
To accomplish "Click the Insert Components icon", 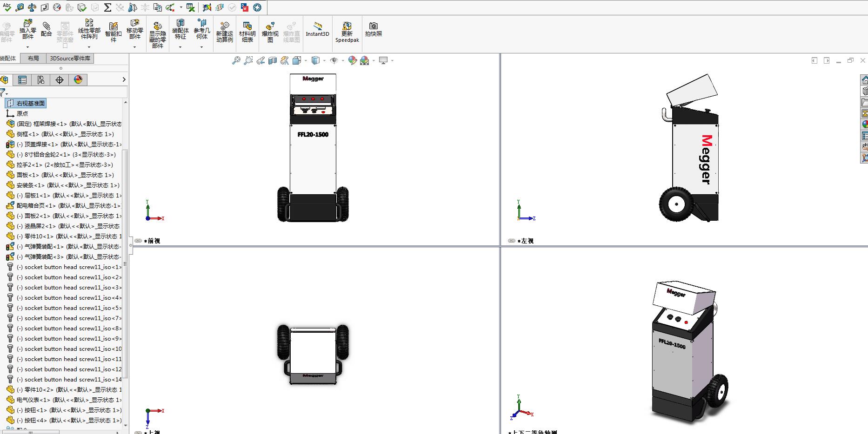I will click(28, 29).
